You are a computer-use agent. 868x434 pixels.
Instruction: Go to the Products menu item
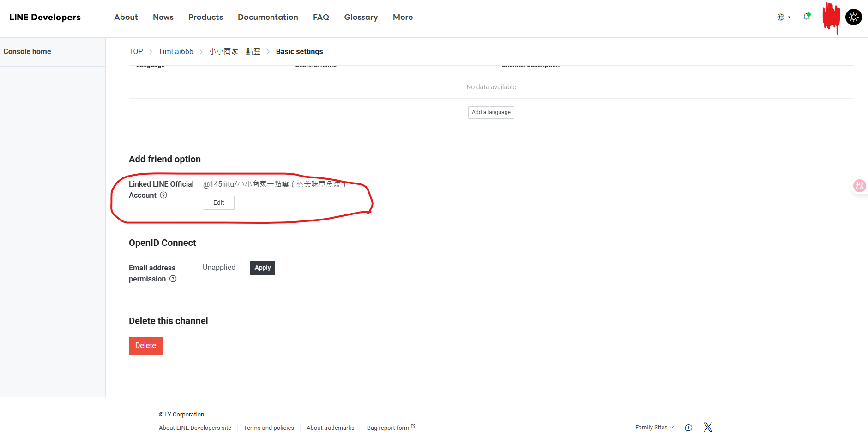[x=205, y=17]
